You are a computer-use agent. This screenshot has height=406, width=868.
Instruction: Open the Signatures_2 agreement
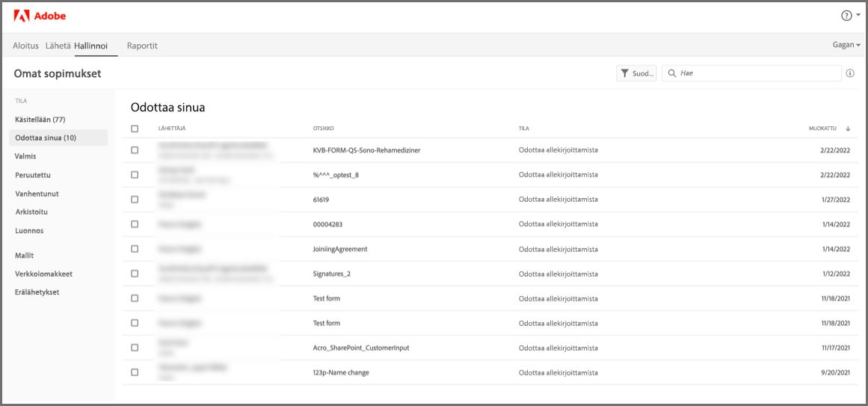click(x=332, y=274)
